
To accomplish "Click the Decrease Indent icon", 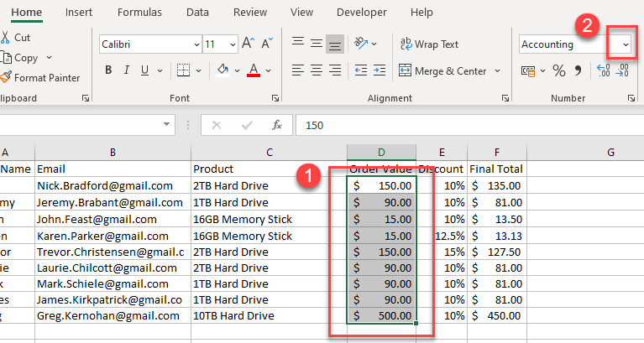I will point(360,71).
